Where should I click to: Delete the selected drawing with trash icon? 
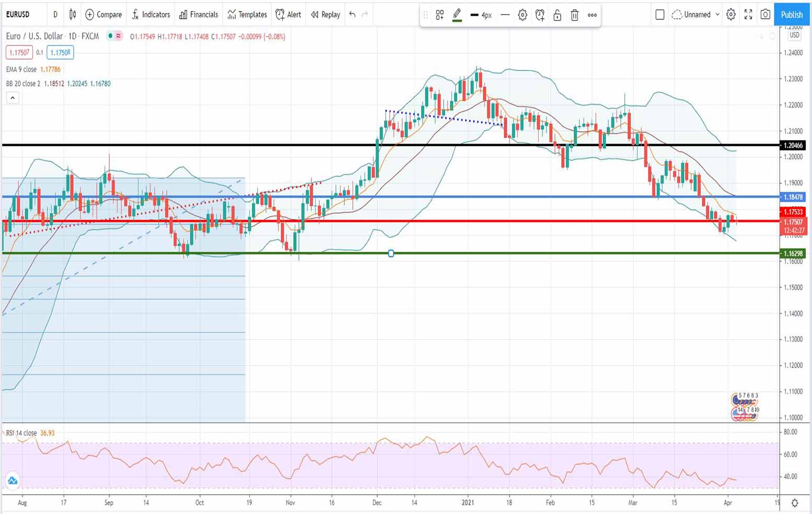click(575, 15)
